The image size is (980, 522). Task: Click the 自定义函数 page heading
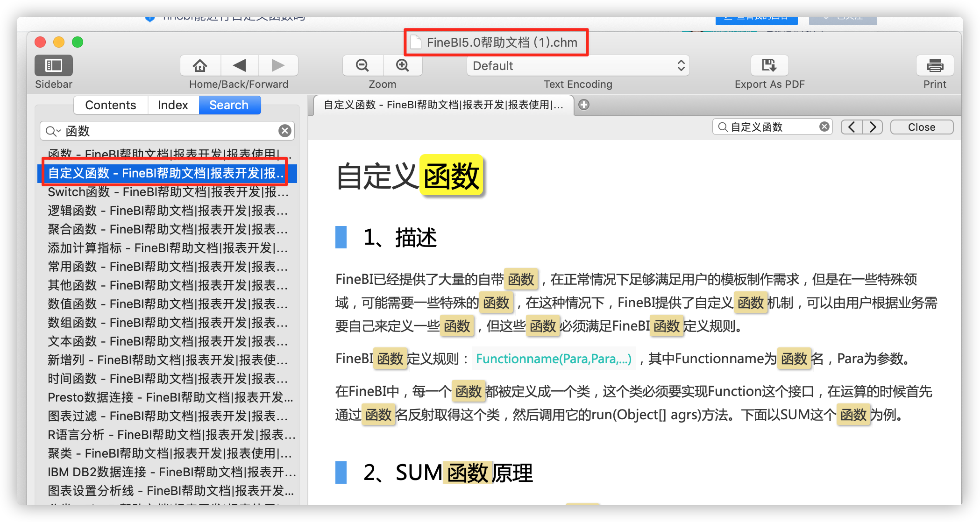409,176
